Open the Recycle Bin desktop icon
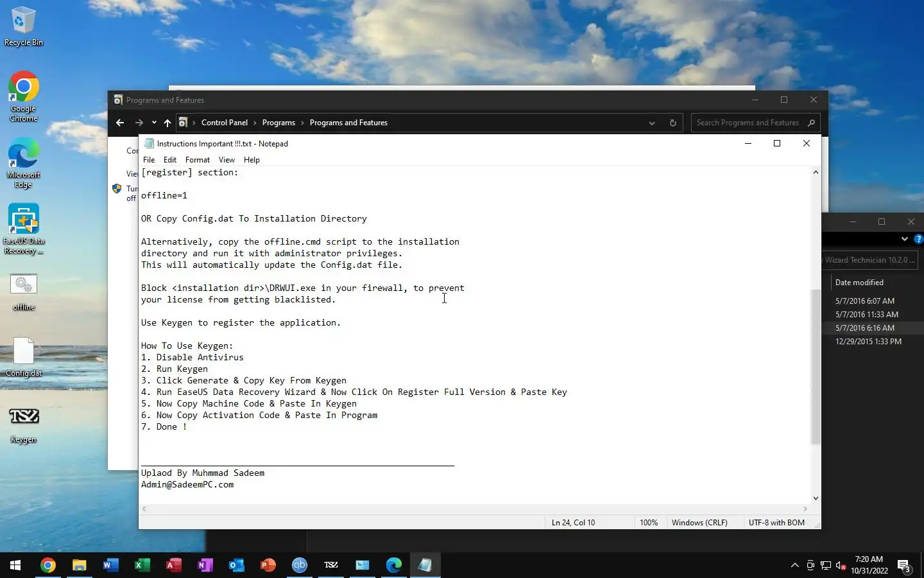 click(23, 26)
